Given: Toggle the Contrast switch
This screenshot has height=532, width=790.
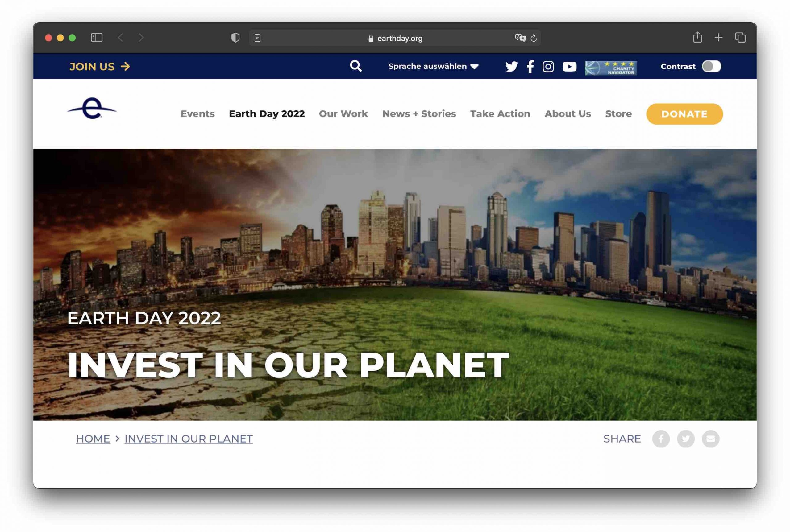Looking at the screenshot, I should [711, 66].
